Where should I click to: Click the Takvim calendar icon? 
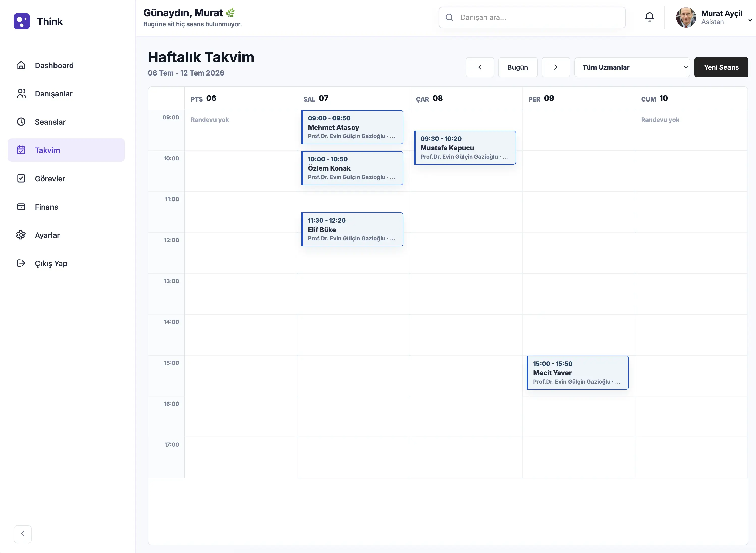21,150
